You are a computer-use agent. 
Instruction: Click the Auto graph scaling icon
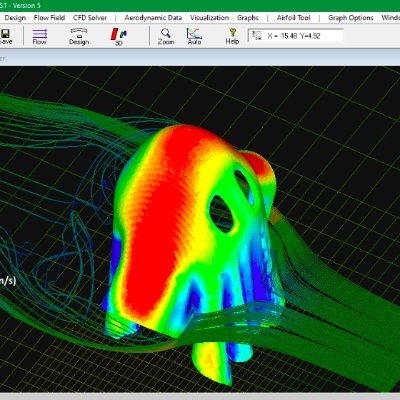pyautogui.click(x=194, y=37)
